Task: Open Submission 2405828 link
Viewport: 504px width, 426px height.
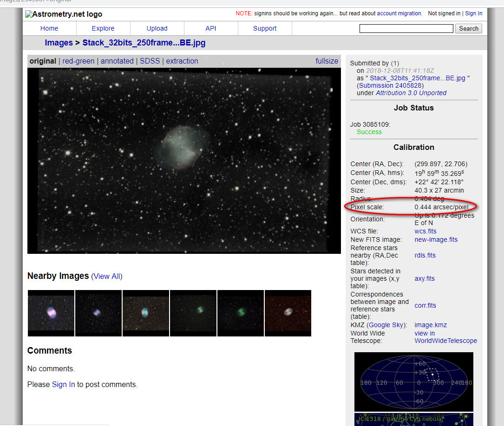Action: coord(390,85)
